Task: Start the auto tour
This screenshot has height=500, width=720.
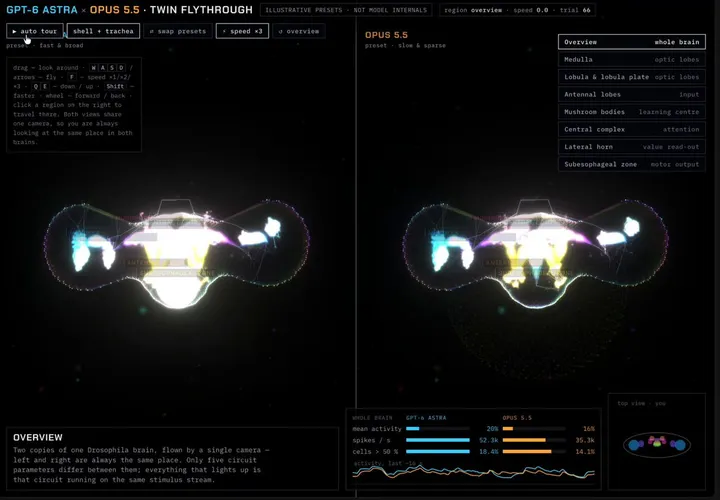Action: pos(35,31)
